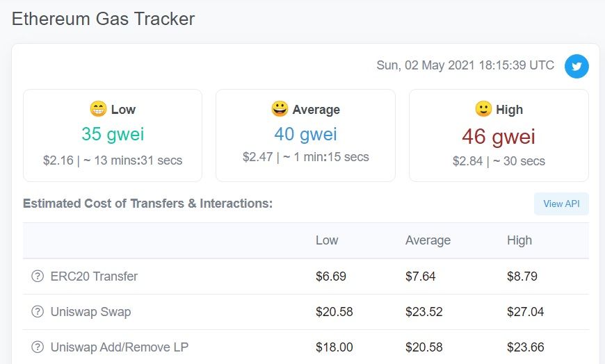Click the High column header

519,240
